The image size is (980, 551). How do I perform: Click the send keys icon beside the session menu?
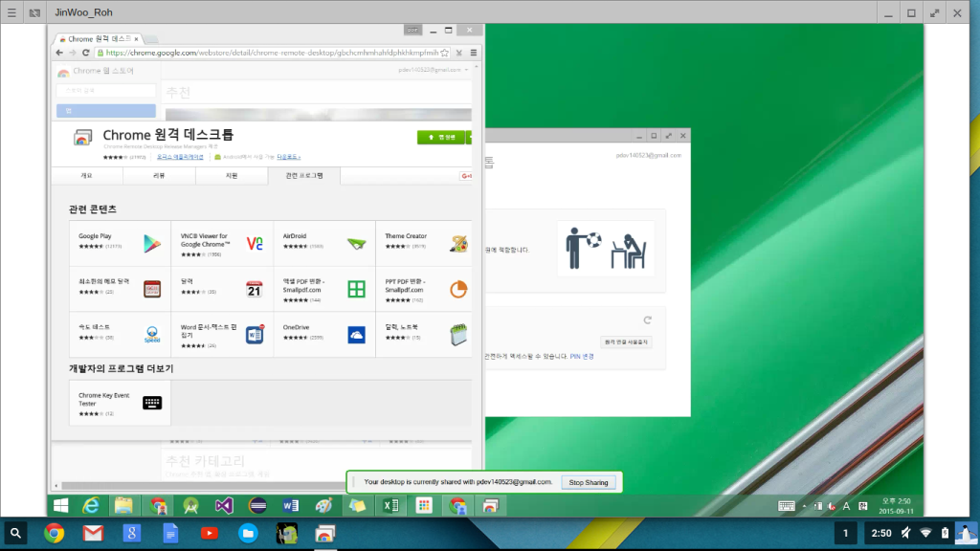(x=34, y=12)
